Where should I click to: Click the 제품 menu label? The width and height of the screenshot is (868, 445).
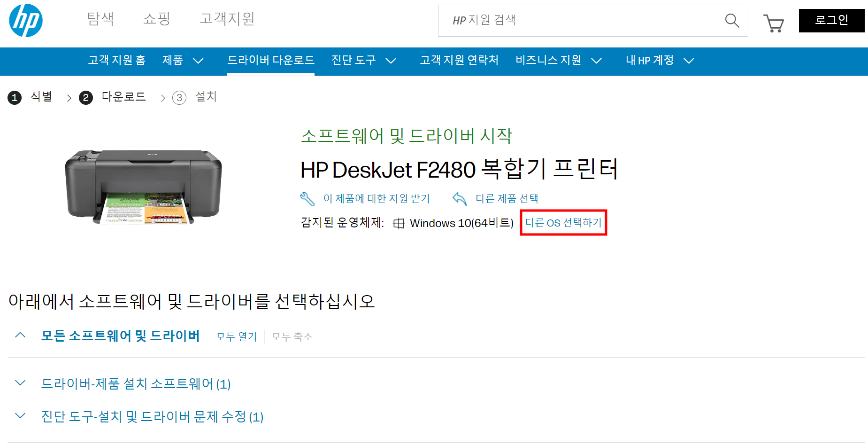coord(173,60)
